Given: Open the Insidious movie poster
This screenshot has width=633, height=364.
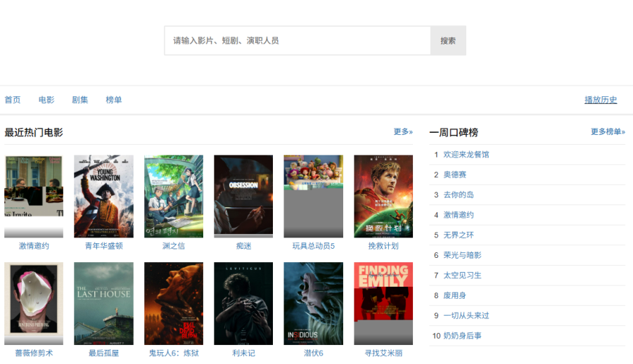Looking at the screenshot, I should [313, 304].
